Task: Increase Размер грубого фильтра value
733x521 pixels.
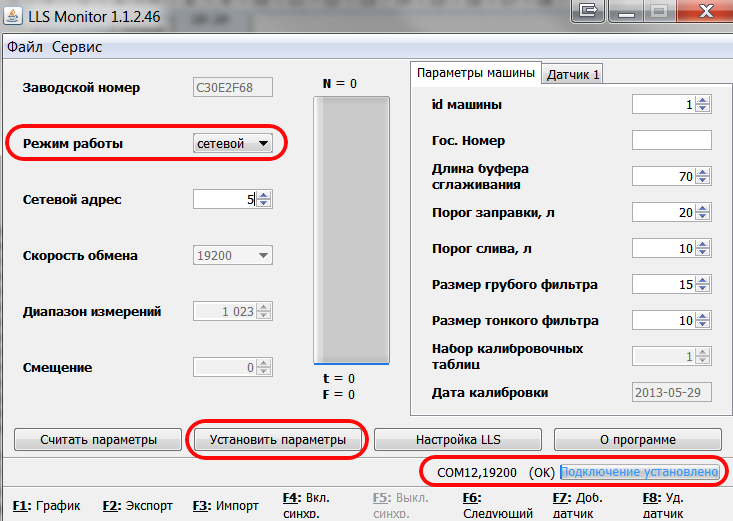Action: 703,280
